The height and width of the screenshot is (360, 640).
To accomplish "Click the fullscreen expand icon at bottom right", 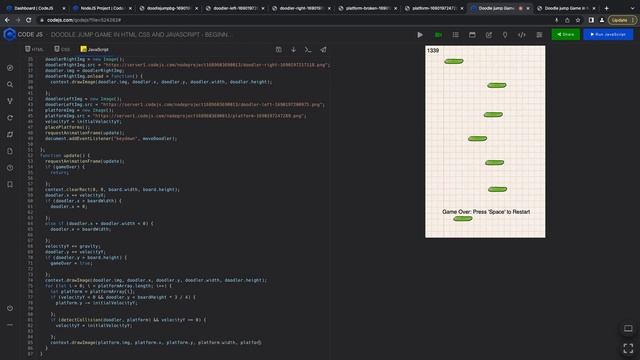I will [x=628, y=348].
